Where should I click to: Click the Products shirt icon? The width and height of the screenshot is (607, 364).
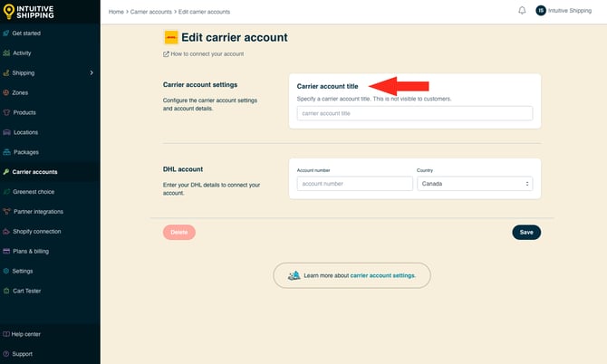6,112
